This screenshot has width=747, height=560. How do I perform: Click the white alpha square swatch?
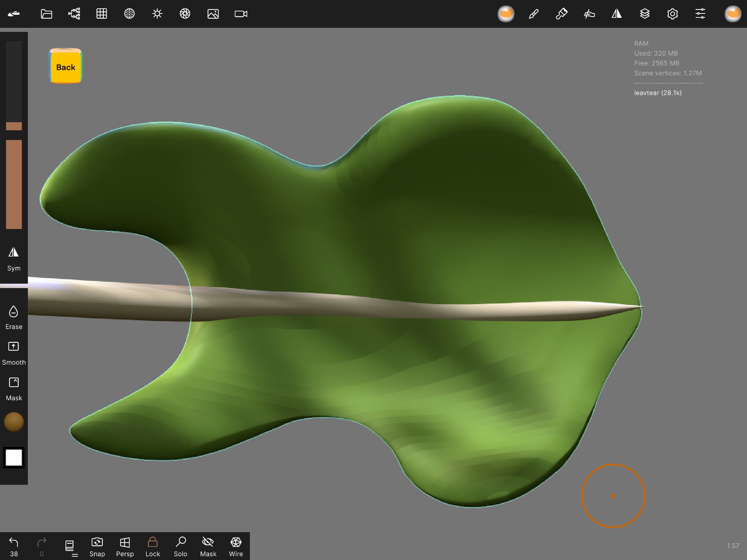click(x=13, y=458)
